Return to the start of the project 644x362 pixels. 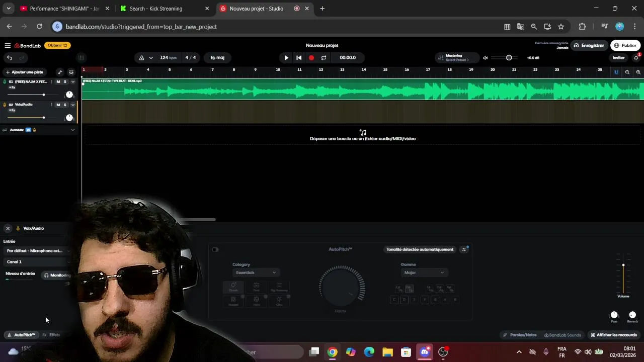coord(299,58)
